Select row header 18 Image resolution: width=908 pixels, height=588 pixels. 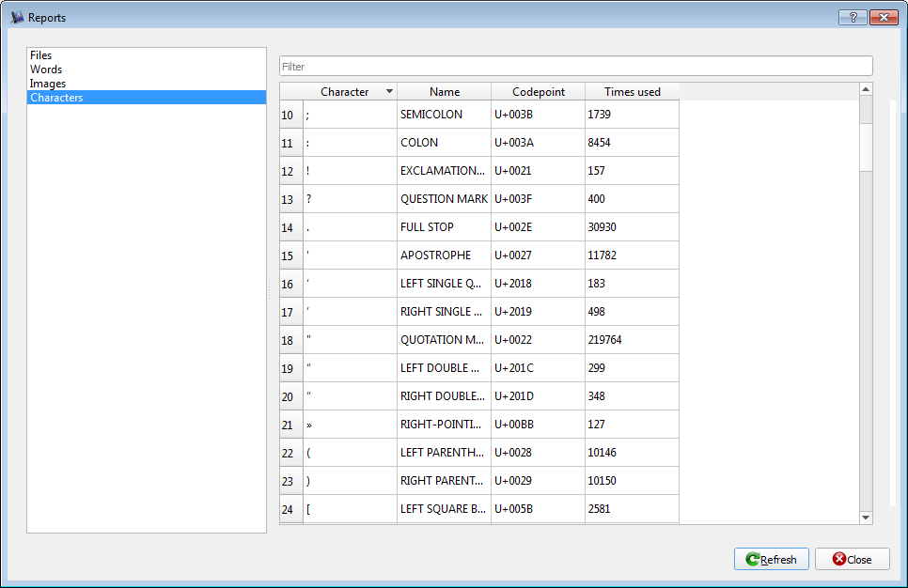291,340
